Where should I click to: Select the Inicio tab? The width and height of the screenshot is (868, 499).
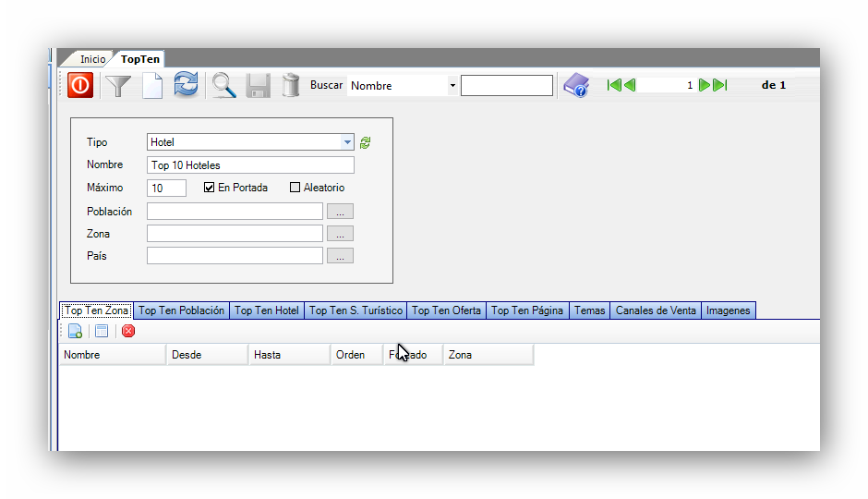coord(92,59)
